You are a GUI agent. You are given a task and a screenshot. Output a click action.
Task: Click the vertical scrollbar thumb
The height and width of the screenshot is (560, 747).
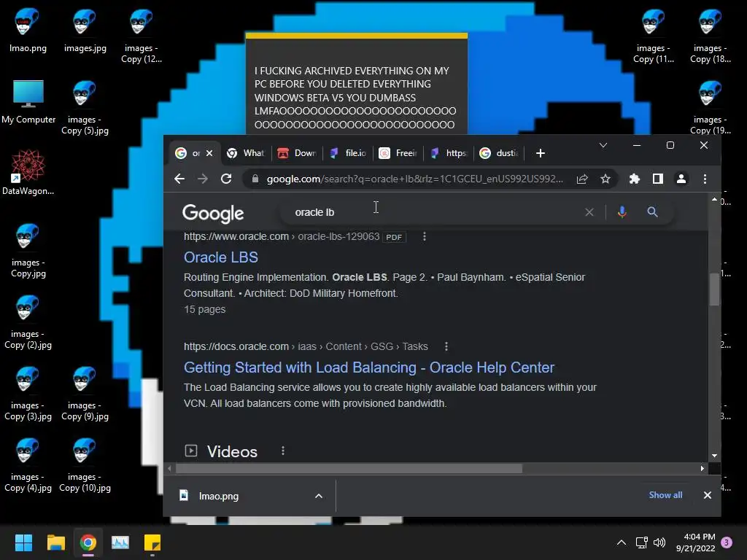point(714,289)
